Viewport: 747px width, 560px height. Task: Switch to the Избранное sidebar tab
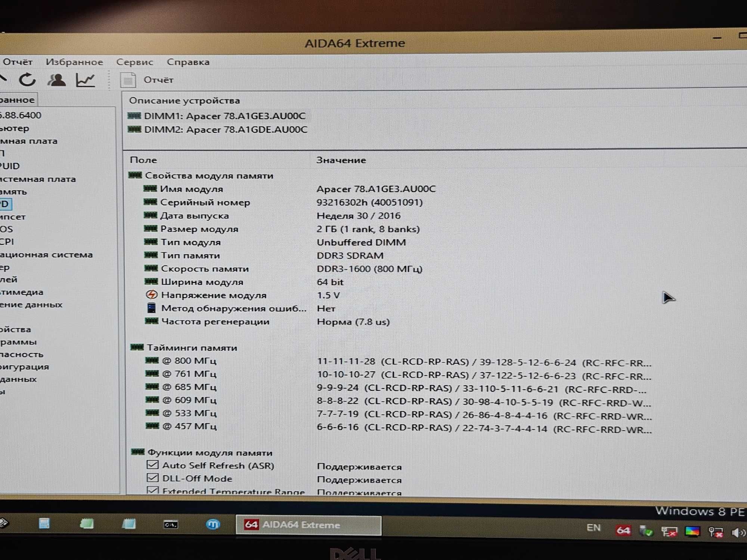point(18,100)
